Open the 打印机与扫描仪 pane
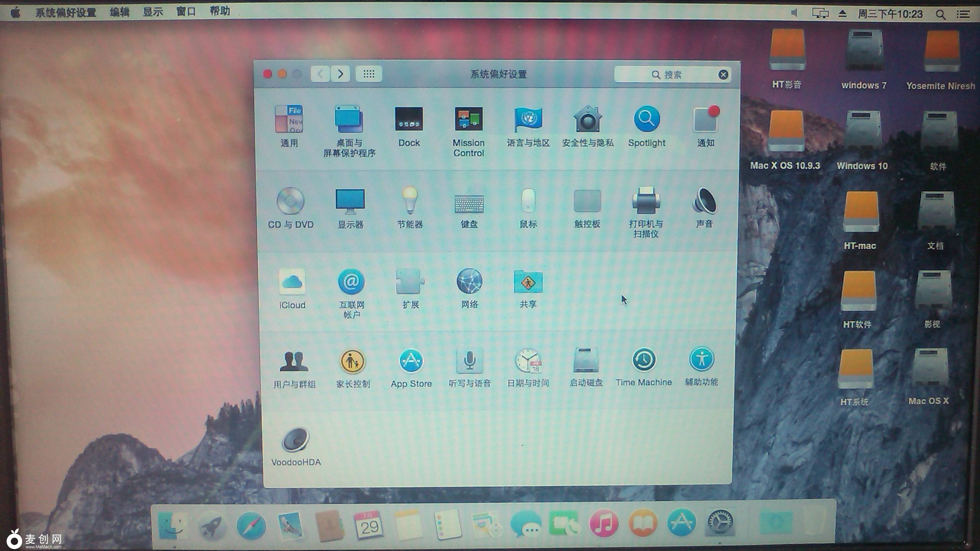The width and height of the screenshot is (980, 551). tap(646, 201)
